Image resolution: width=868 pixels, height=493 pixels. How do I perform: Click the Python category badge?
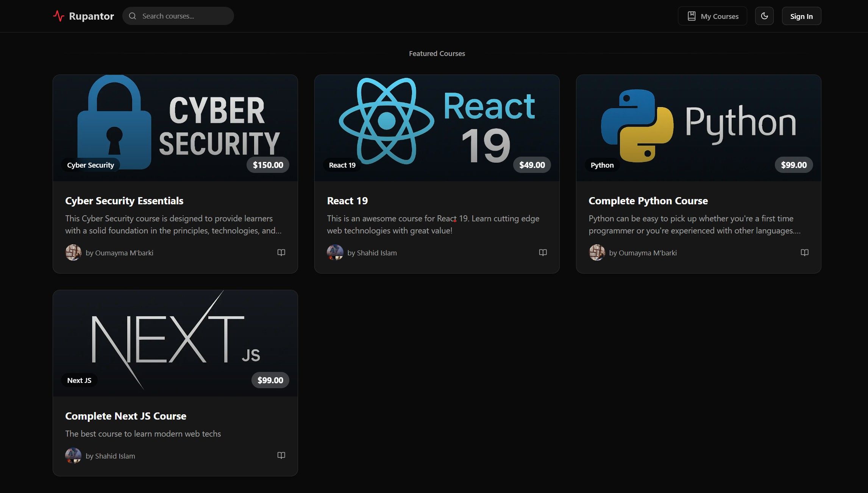point(602,165)
